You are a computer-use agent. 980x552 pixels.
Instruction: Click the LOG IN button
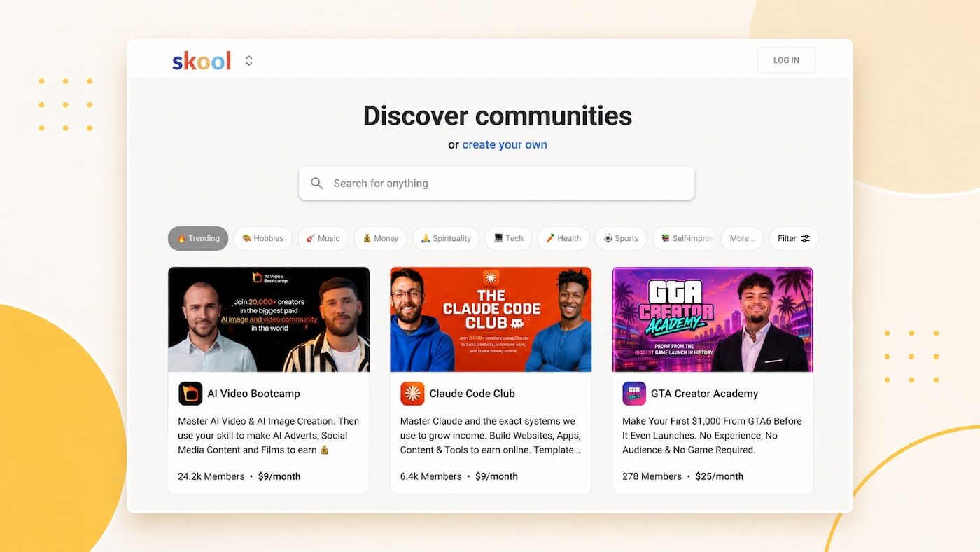786,60
